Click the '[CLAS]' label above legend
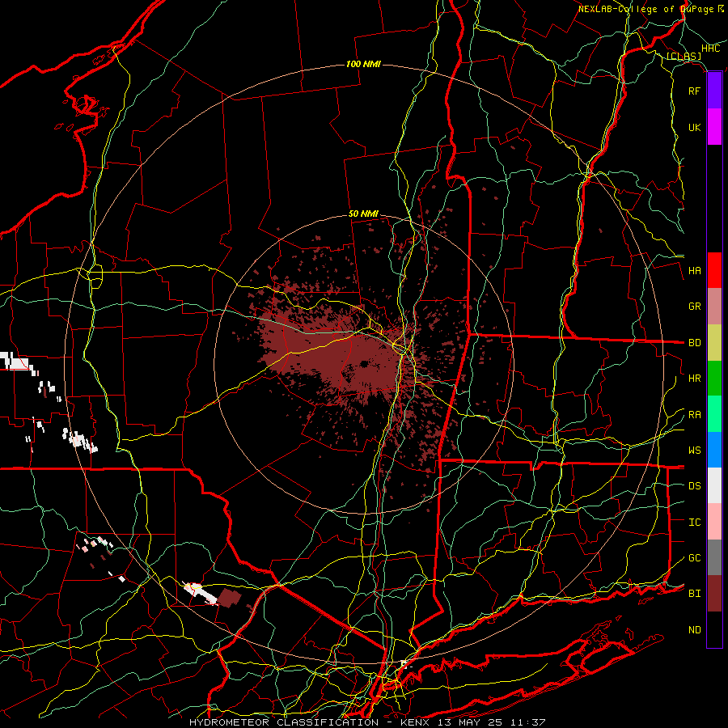The width and height of the screenshot is (728, 728). [x=684, y=57]
